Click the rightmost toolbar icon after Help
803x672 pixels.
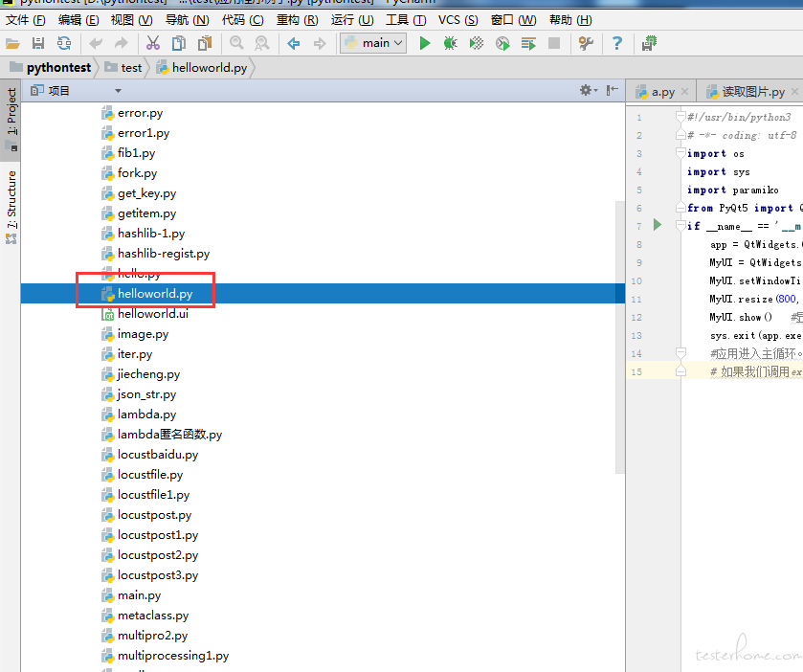649,43
